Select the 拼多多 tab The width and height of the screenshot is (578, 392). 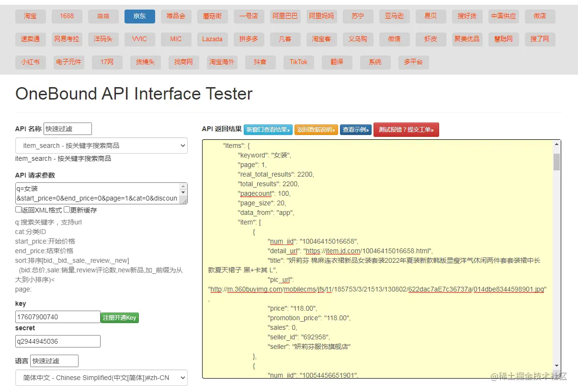[x=249, y=39]
